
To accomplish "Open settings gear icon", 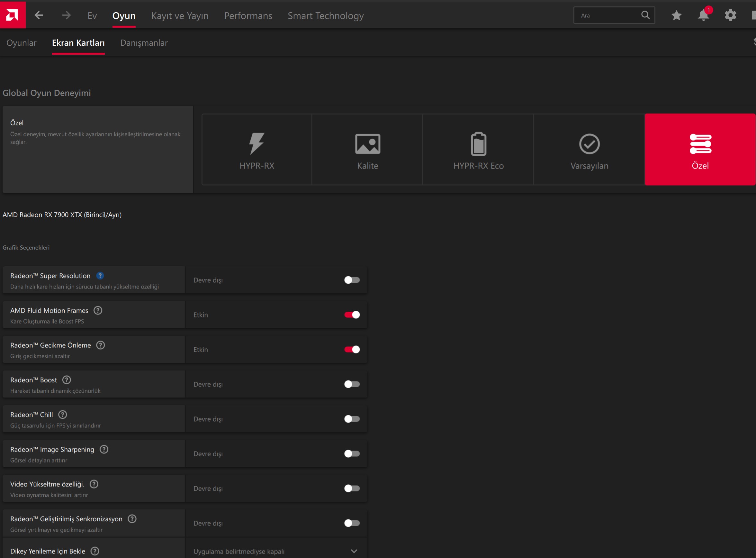I will pyautogui.click(x=730, y=15).
